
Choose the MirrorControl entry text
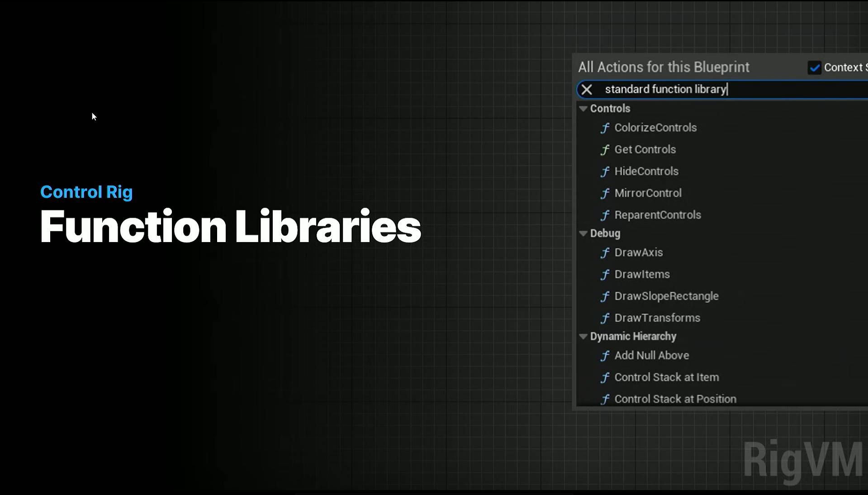[648, 193]
